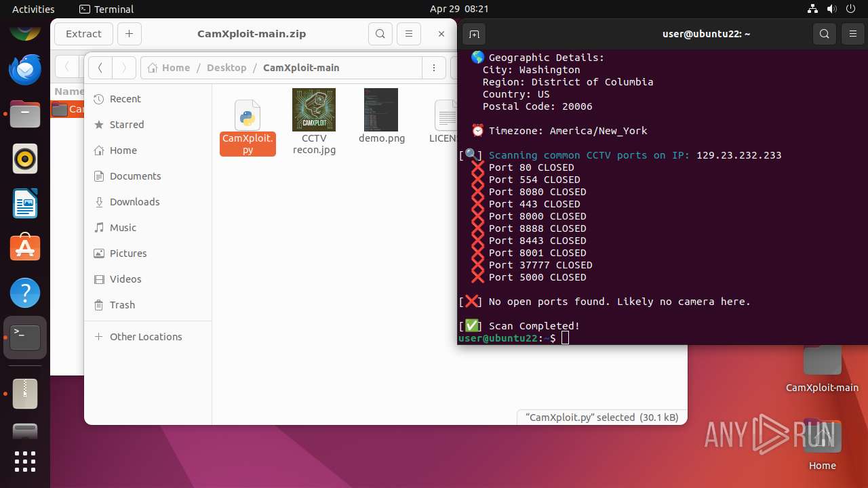868x488 pixels.
Task: Open Files from the dock
Action: click(x=25, y=114)
